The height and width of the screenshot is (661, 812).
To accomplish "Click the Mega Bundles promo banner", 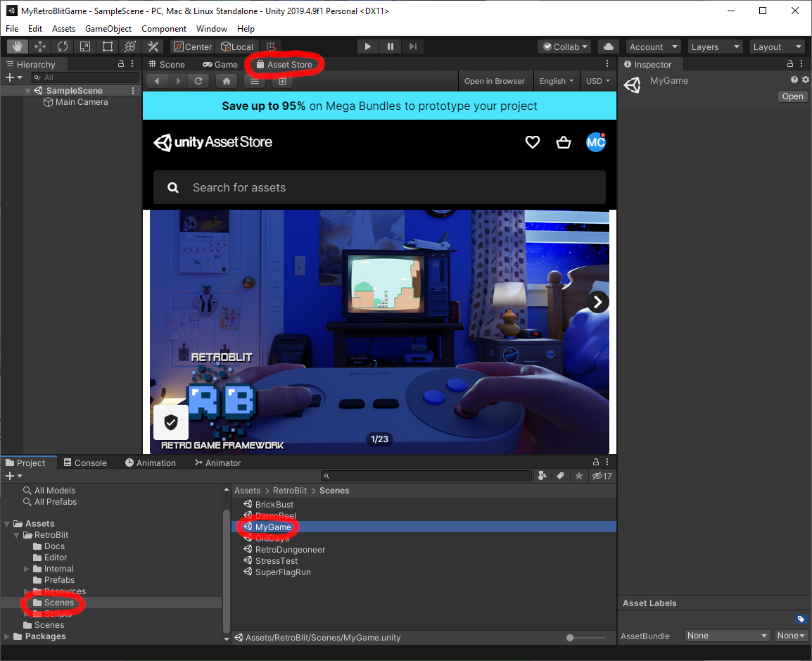I will 379,106.
